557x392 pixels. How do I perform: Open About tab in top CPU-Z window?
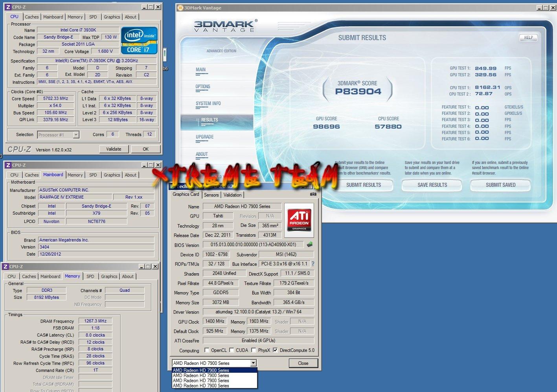click(x=131, y=17)
